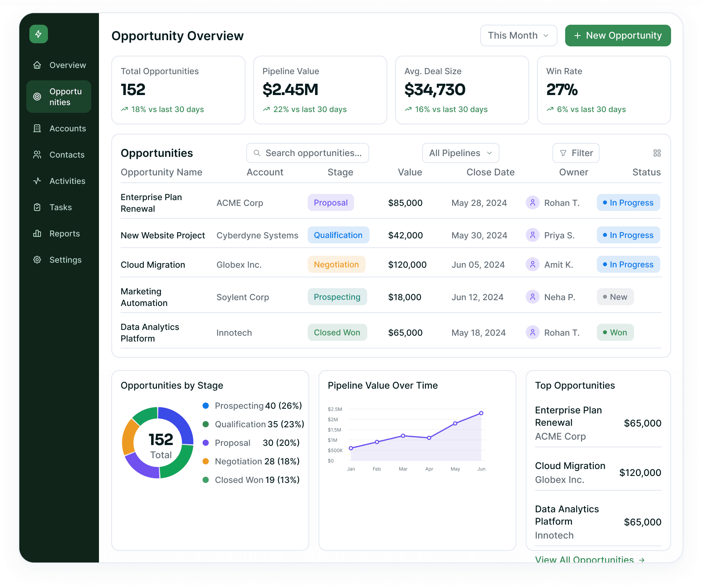
Task: Click the Accounts building icon
Action: pyautogui.click(x=37, y=128)
